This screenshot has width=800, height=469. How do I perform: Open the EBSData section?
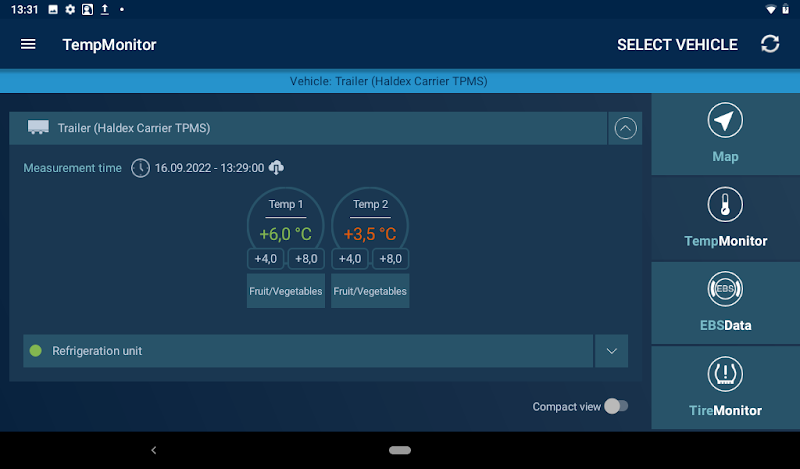click(x=725, y=303)
